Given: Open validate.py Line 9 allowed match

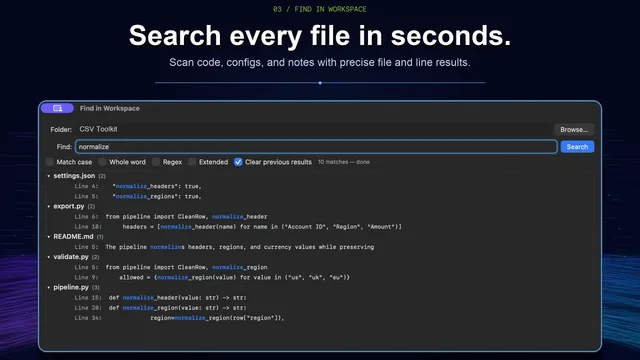Looking at the screenshot, I should tap(212, 278).
